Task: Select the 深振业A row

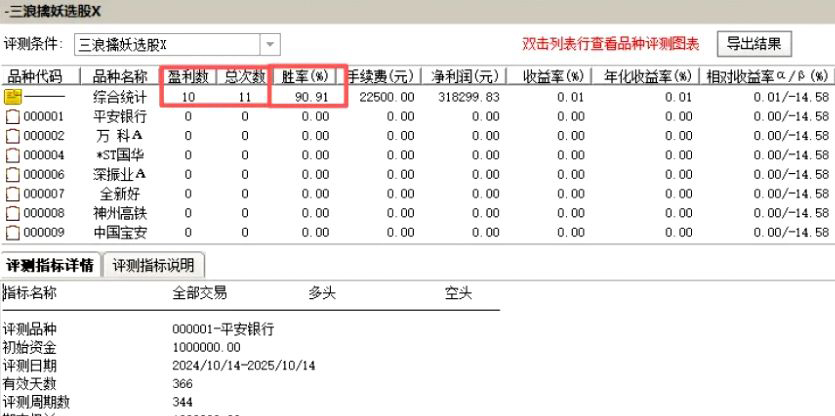Action: tap(418, 175)
